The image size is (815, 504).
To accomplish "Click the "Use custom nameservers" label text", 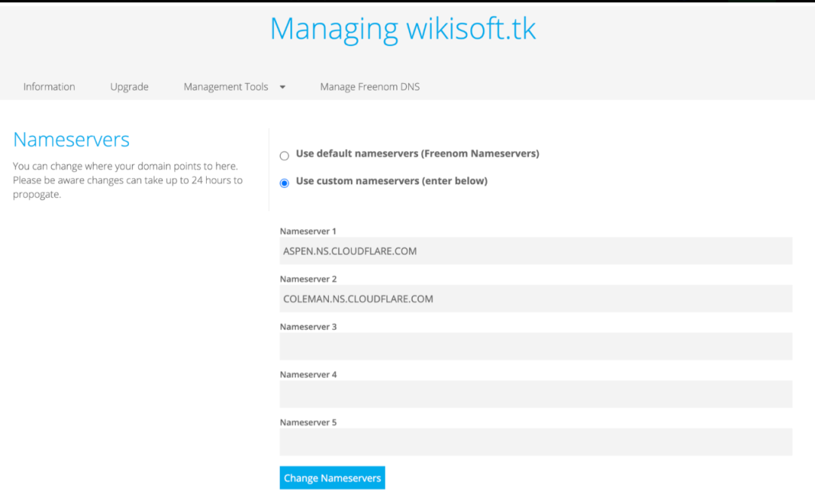I will (392, 181).
